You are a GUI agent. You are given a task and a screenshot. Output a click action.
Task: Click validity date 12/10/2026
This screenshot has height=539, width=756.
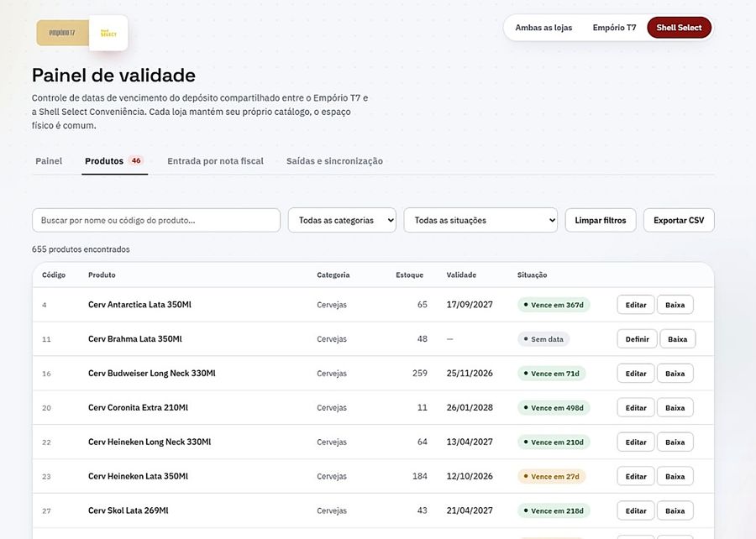tap(470, 476)
